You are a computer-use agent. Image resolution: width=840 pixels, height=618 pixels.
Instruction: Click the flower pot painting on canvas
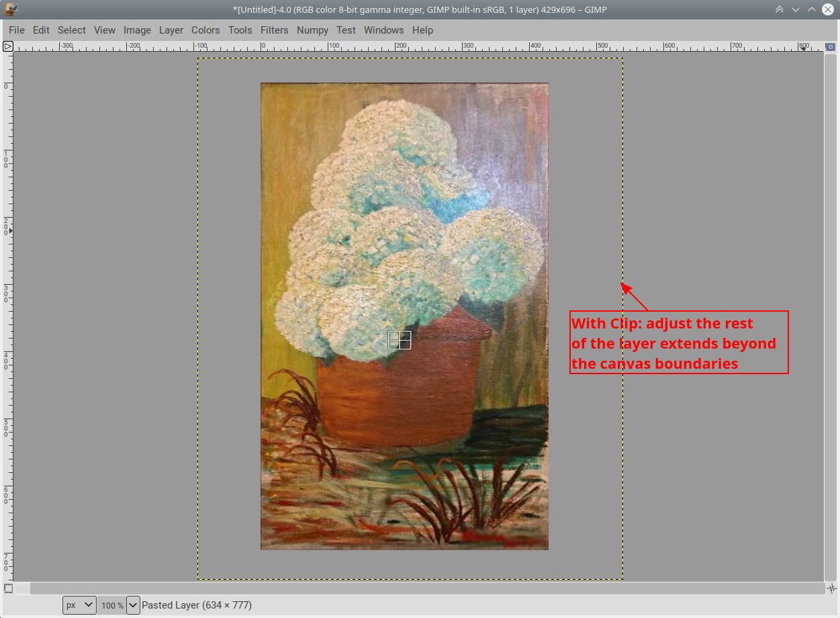pyautogui.click(x=404, y=316)
